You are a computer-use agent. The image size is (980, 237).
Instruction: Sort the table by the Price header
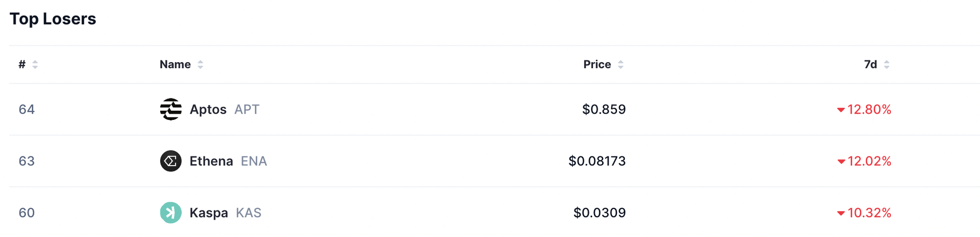[x=597, y=65]
